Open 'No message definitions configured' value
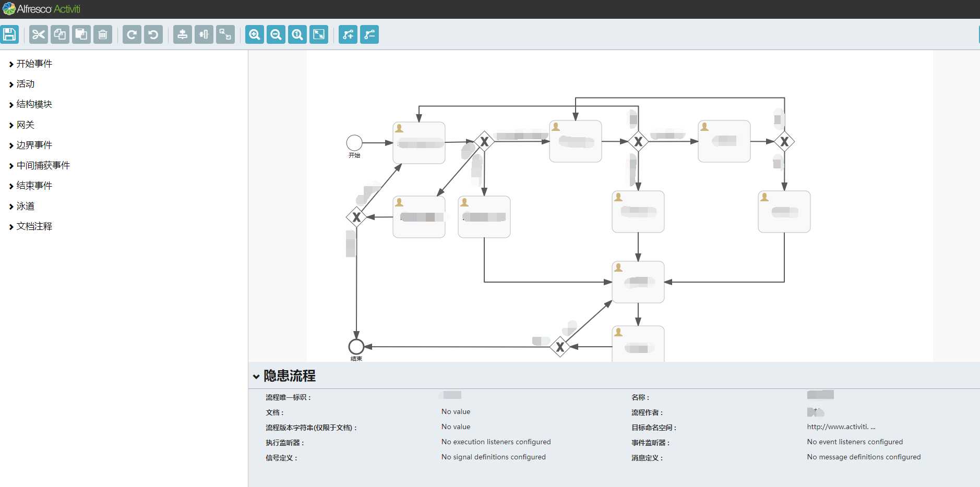The image size is (980, 487). (864, 457)
